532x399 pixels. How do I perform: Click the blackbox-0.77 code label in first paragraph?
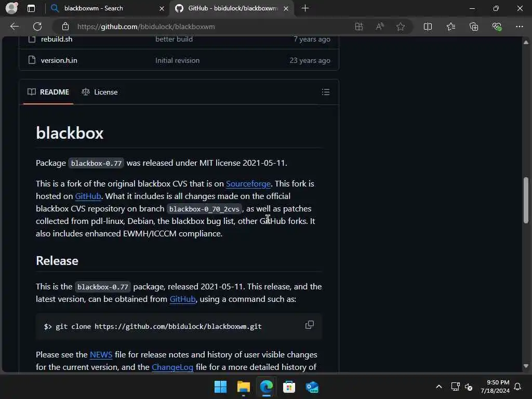[x=96, y=163]
